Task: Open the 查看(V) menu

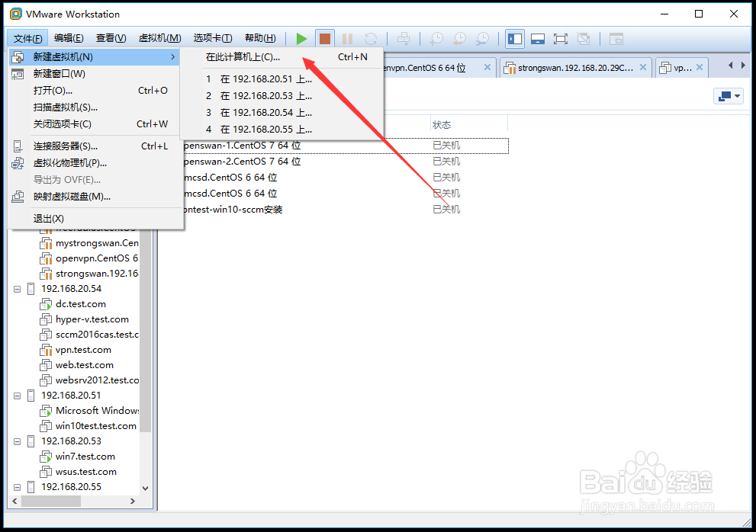Action: [111, 38]
